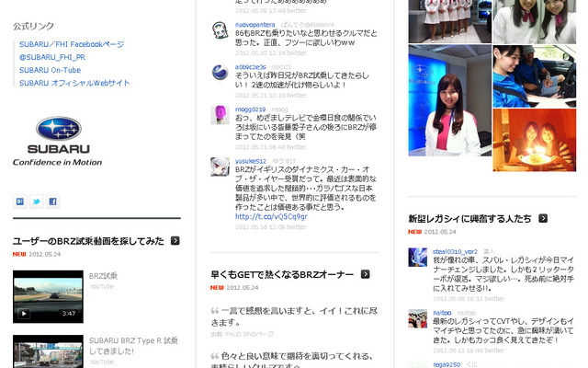Image resolution: width=588 pixels, height=368 pixels.
Task: Click steal0310_ver2's avatar
Action: (x=417, y=258)
